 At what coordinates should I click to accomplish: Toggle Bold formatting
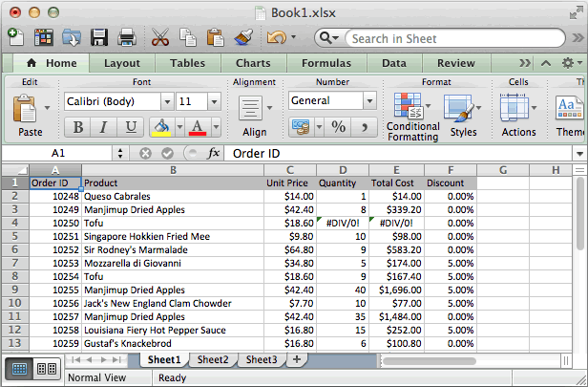click(77, 127)
